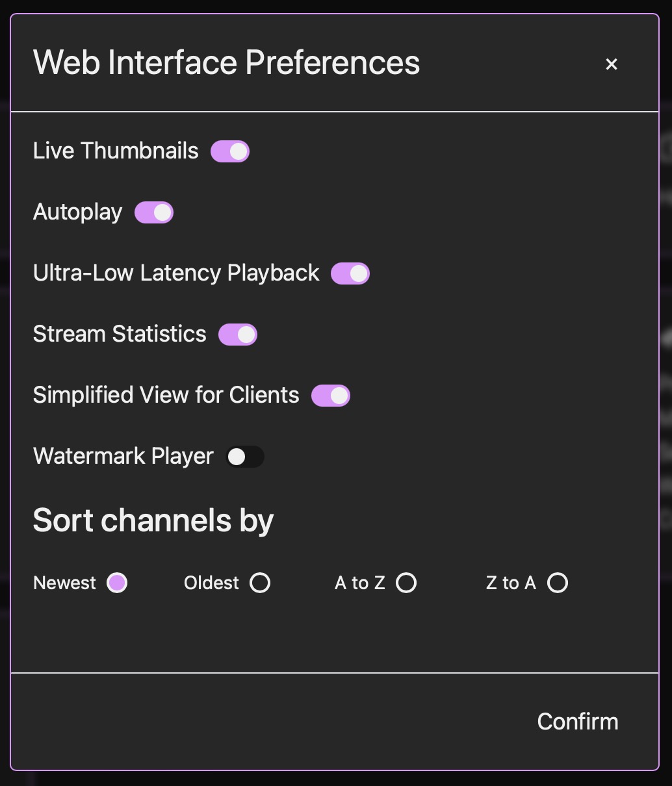The width and height of the screenshot is (672, 786).
Task: Click the 'Simplified View for Clients' label text
Action: coord(166,395)
